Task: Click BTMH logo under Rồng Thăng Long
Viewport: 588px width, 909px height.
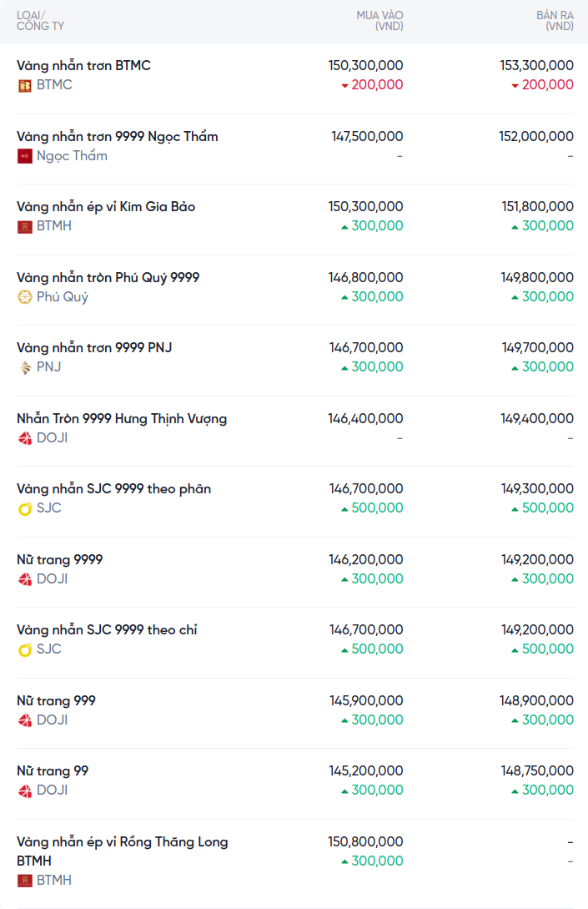Action: point(25,881)
